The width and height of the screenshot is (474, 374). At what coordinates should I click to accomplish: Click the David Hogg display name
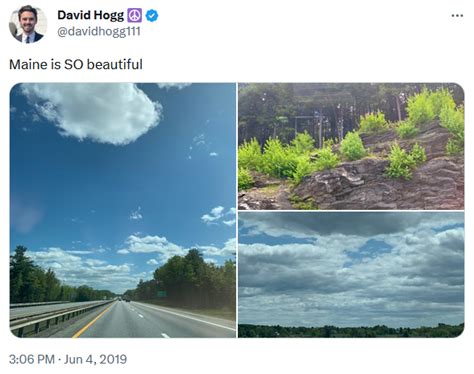click(x=90, y=15)
